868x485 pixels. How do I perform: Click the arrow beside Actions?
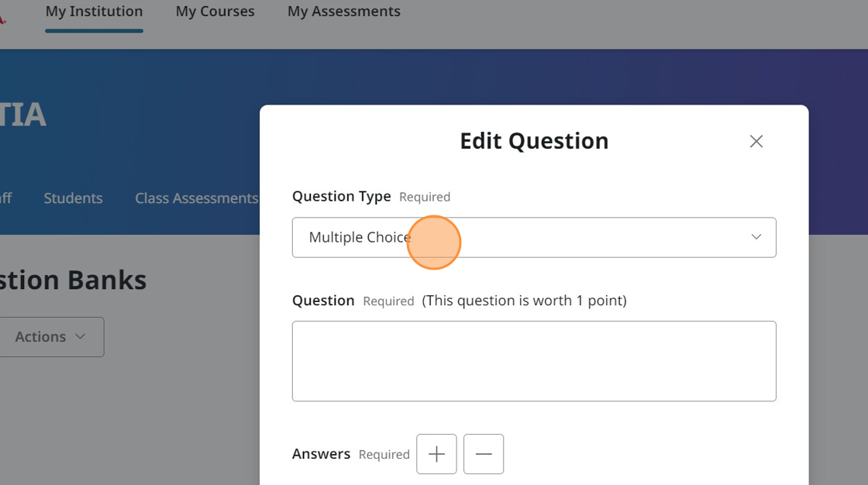81,337
